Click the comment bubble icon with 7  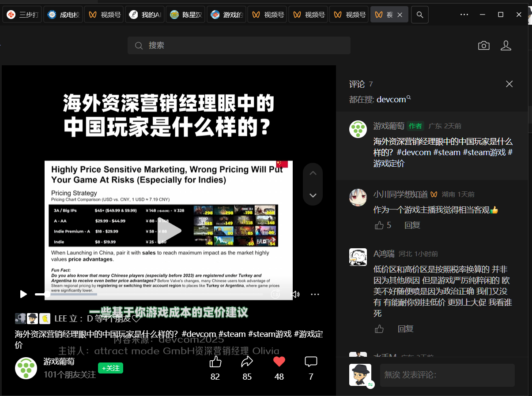click(311, 362)
